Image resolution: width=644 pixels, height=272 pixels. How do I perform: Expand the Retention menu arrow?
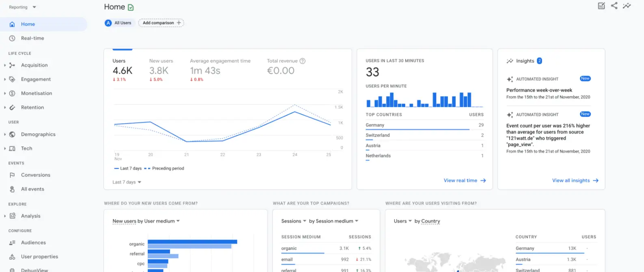(x=4, y=108)
